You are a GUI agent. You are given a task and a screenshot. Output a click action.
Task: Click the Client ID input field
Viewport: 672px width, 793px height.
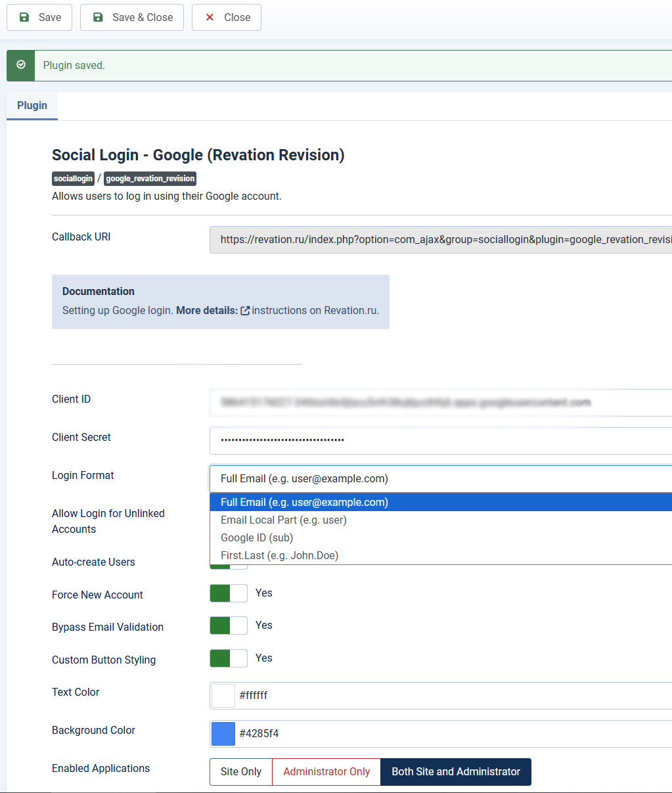pyautogui.click(x=440, y=402)
